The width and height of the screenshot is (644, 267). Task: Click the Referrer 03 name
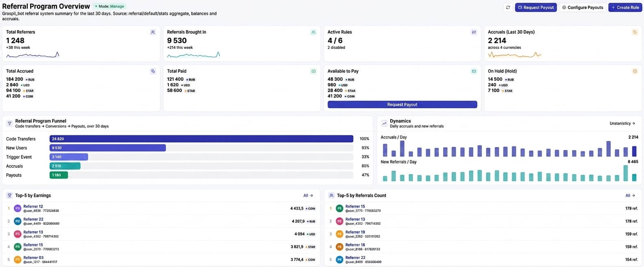pos(33,258)
